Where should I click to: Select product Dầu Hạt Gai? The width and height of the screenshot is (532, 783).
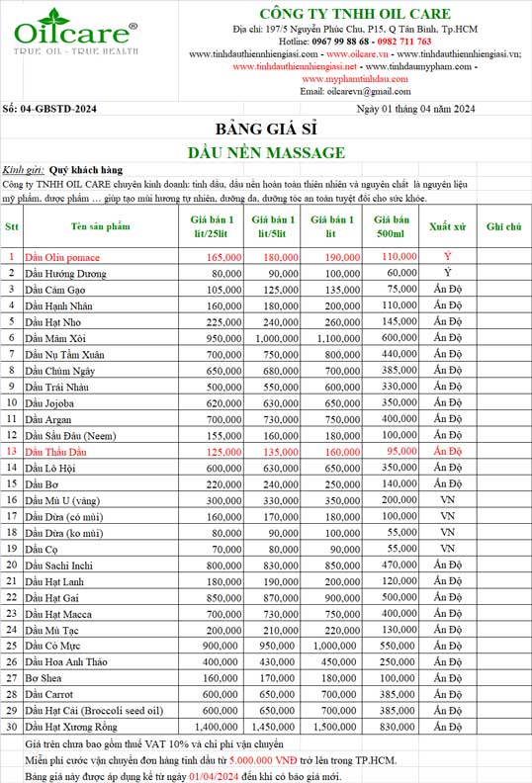pos(52,598)
